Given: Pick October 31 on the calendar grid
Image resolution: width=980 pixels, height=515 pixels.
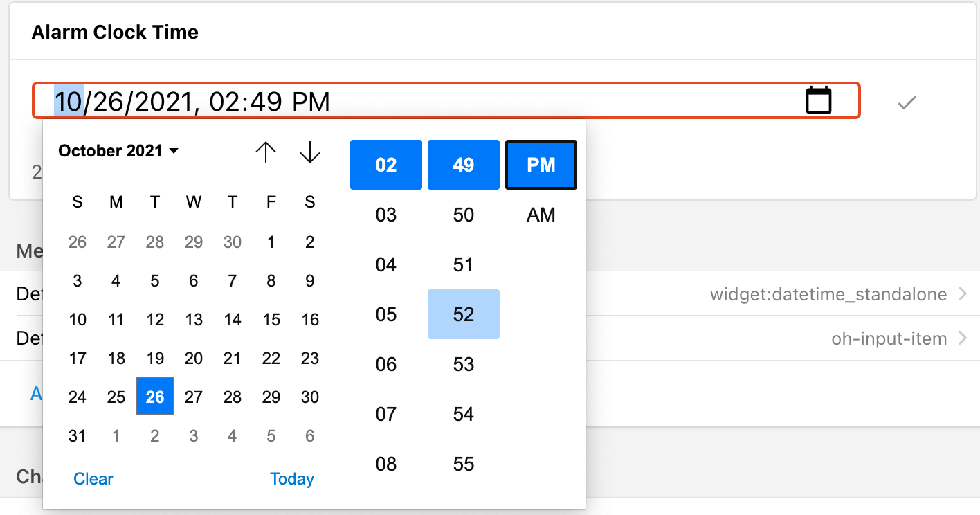Looking at the screenshot, I should tap(78, 436).
